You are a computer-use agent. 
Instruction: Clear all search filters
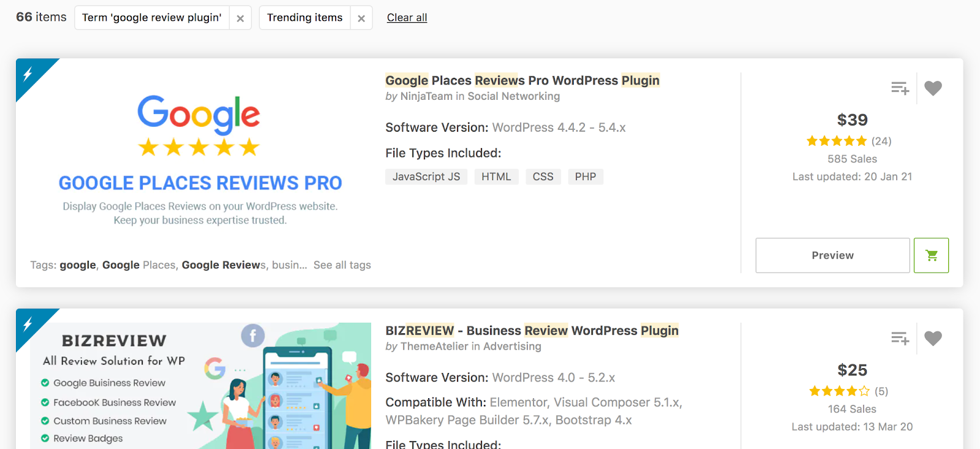(x=407, y=18)
